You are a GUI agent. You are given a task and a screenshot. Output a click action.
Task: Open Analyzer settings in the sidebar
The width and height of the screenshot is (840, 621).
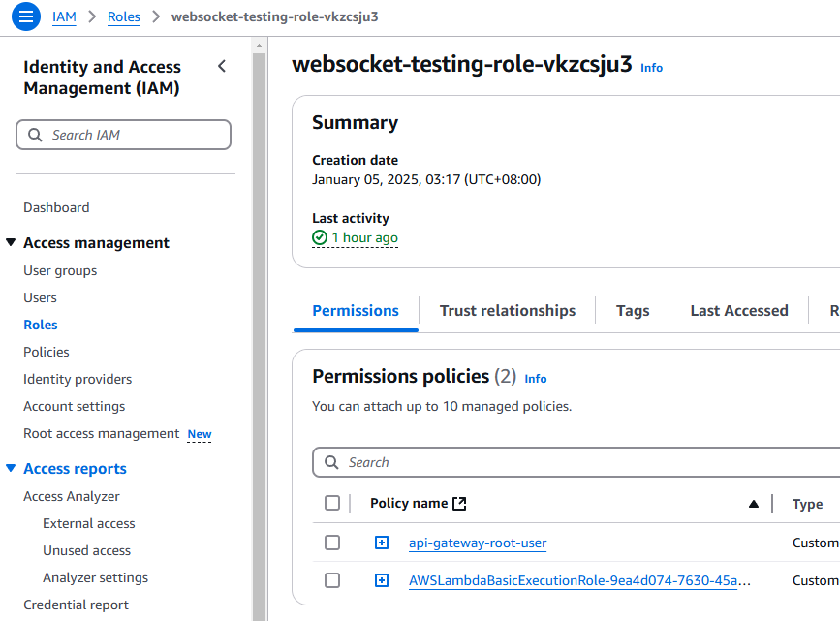click(95, 577)
